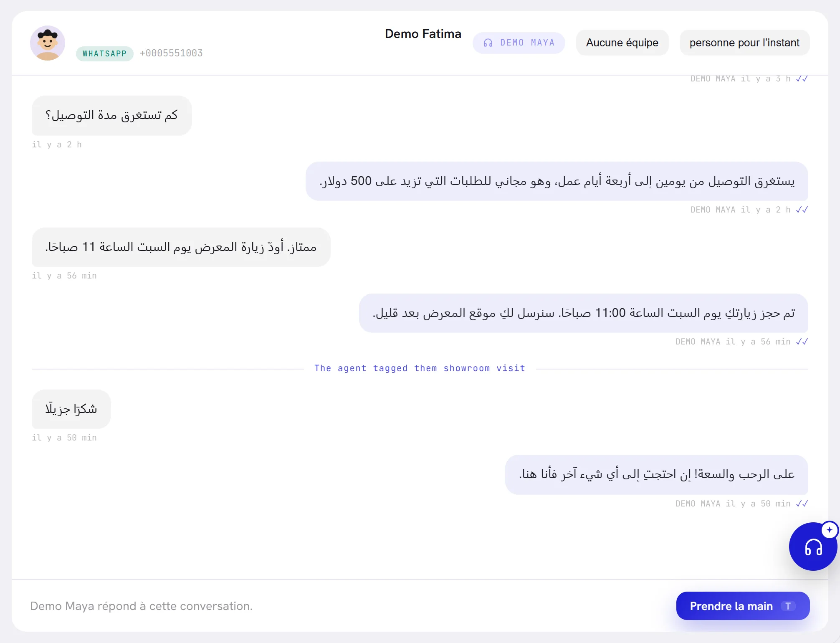
Task: Click the 'DEMO MAYA il y a 2 h' sender label
Action: [741, 210]
